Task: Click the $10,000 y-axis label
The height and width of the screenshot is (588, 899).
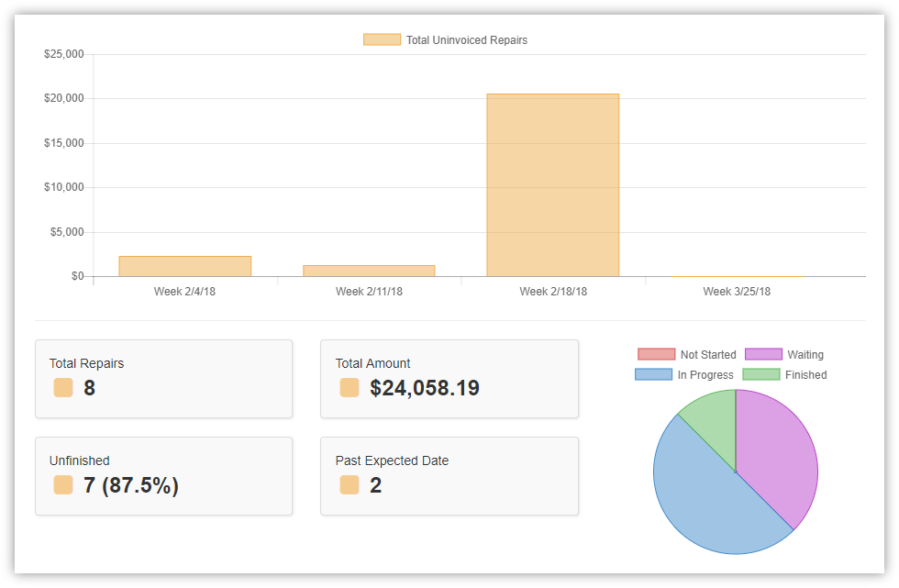Action: [x=64, y=187]
